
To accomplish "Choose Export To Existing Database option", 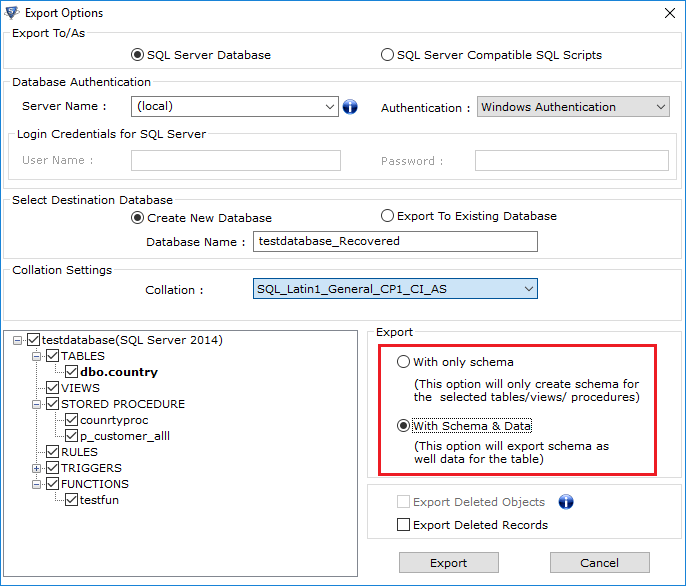I will 387,216.
